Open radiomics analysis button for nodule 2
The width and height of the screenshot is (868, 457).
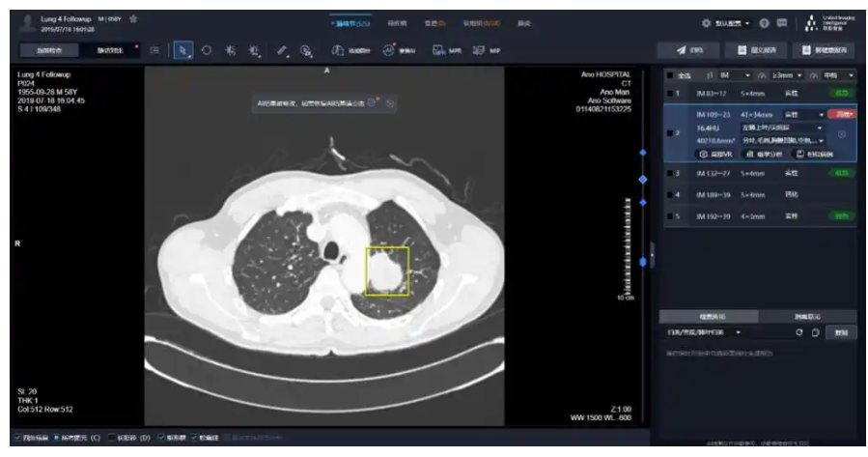tap(765, 154)
